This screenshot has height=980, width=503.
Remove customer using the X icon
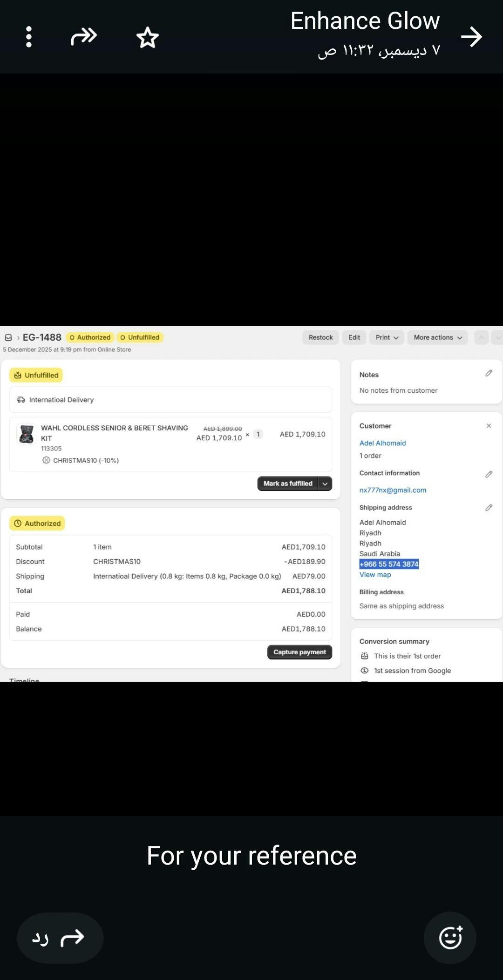pyautogui.click(x=489, y=426)
